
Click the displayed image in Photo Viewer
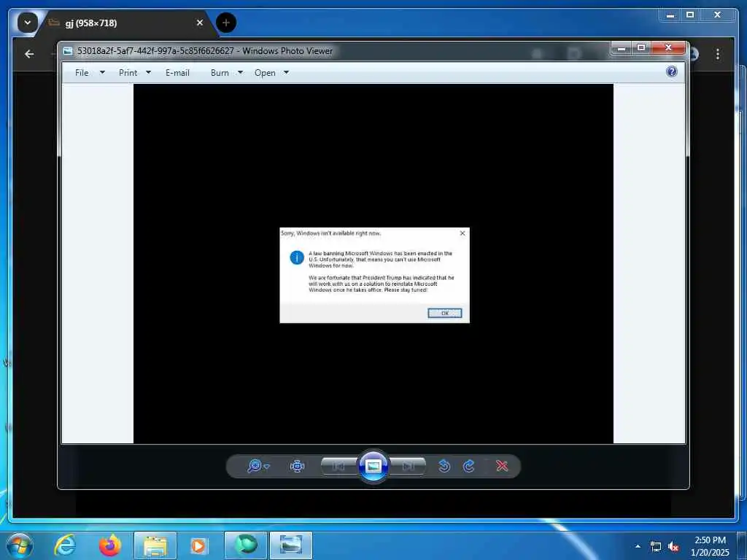pos(373,263)
